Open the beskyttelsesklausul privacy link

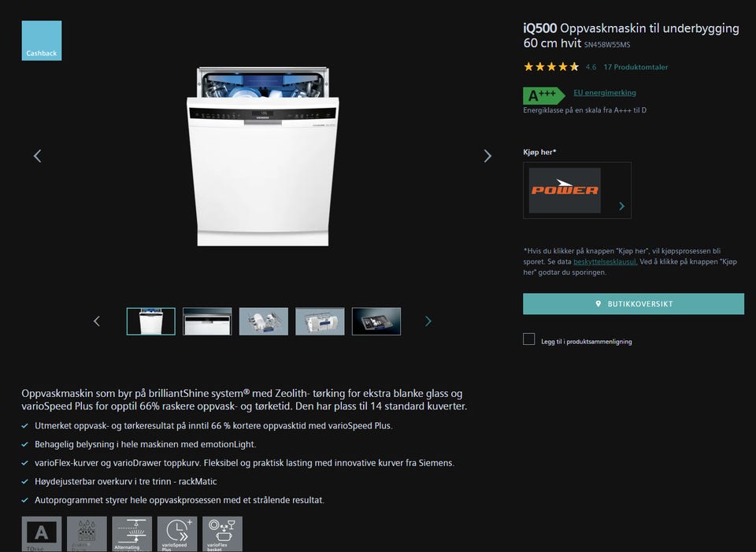click(605, 261)
